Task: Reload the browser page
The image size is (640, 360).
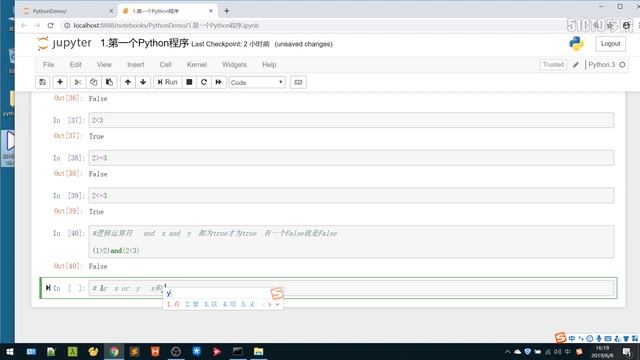Action: pos(51,25)
